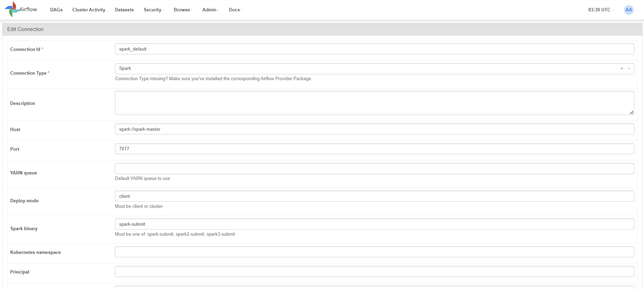Viewport: 644px width, 289px height.
Task: Click the Description resize handle
Action: pyautogui.click(x=632, y=113)
